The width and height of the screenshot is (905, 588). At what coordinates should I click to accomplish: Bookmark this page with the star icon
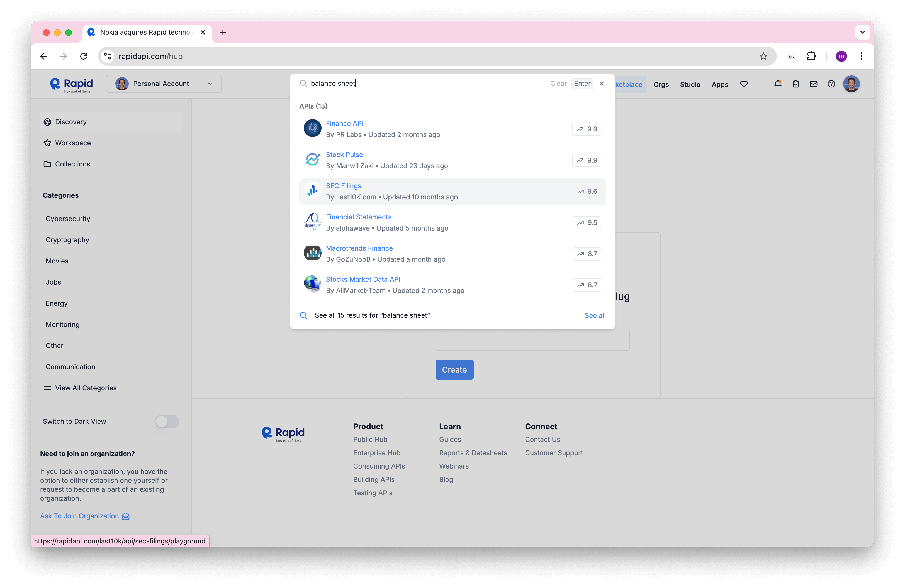tap(763, 56)
